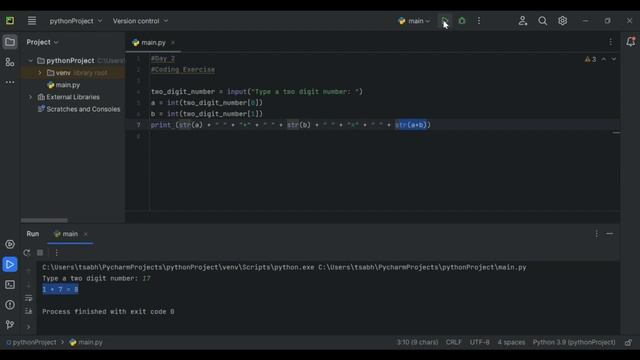Click the '#Coding Exercise' comment line
640x360 pixels.
[x=182, y=70]
